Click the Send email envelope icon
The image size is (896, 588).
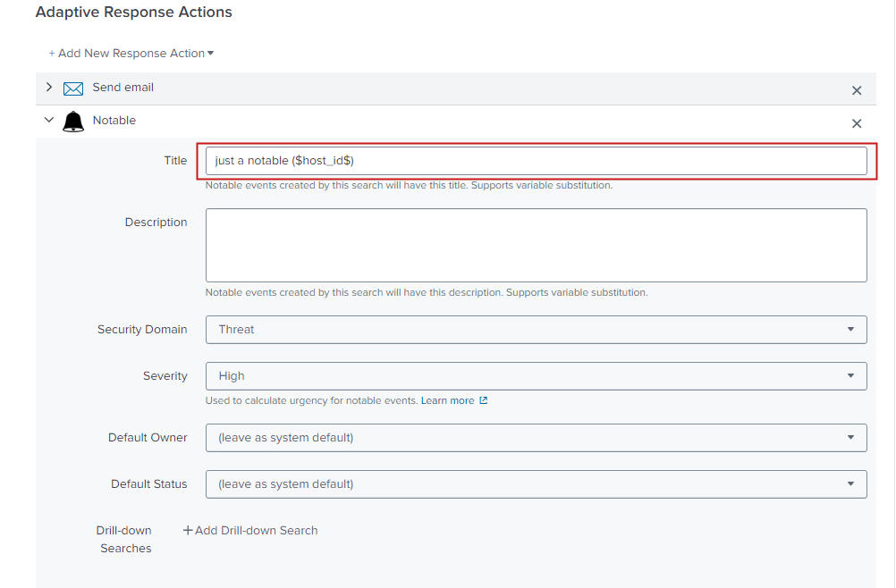click(x=72, y=88)
